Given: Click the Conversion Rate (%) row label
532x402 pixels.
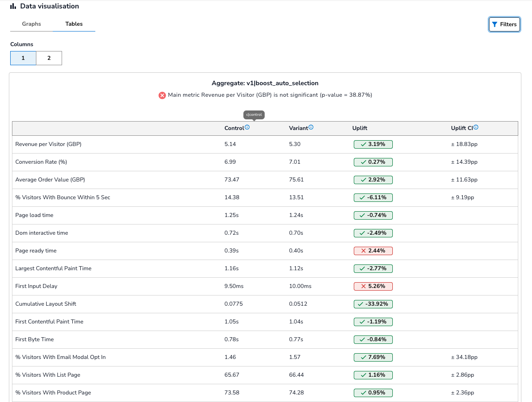Looking at the screenshot, I should point(41,162).
